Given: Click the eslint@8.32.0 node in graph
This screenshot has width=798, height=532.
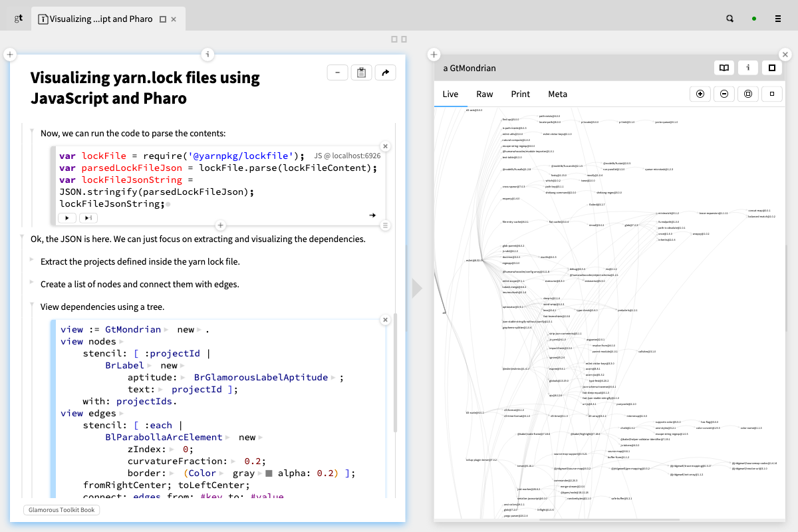Looking at the screenshot, I should pos(474,261).
